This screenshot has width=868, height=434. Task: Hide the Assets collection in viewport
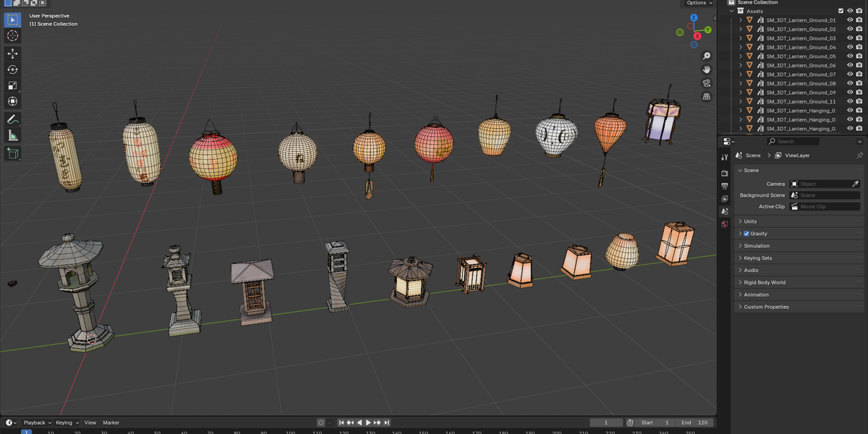(850, 11)
